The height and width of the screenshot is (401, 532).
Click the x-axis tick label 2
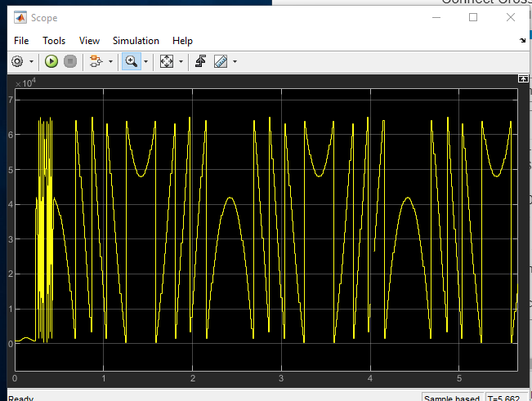point(193,378)
